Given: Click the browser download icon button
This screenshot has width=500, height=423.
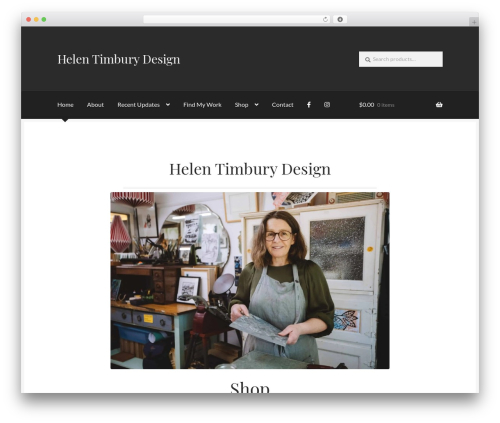Looking at the screenshot, I should tap(340, 19).
